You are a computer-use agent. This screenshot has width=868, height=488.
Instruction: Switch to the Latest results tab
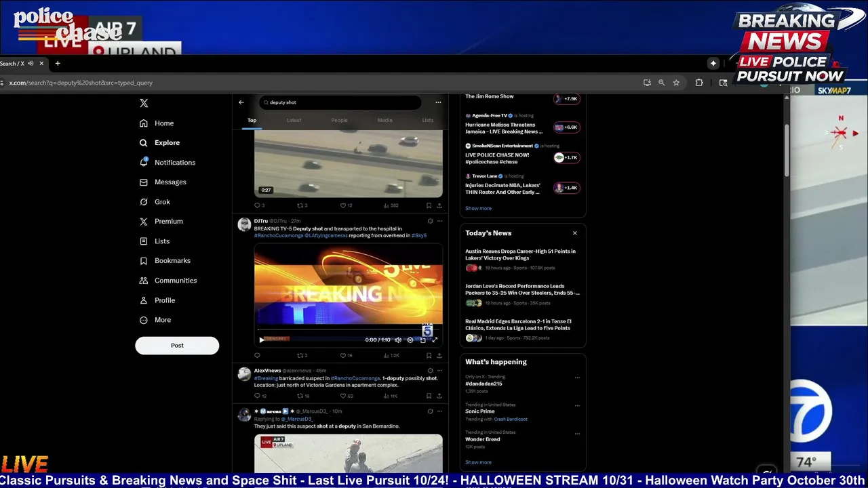pos(294,120)
